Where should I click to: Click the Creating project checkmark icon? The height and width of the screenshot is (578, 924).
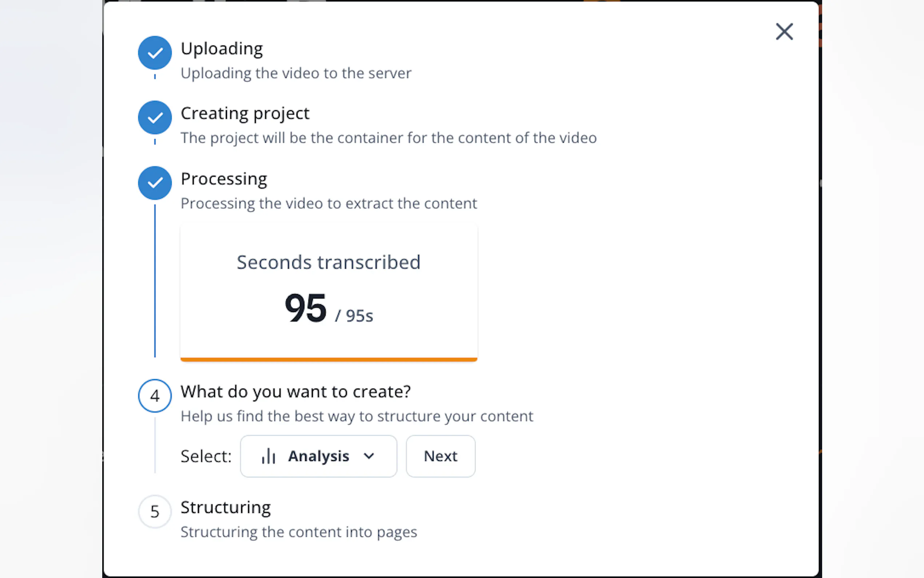point(155,118)
